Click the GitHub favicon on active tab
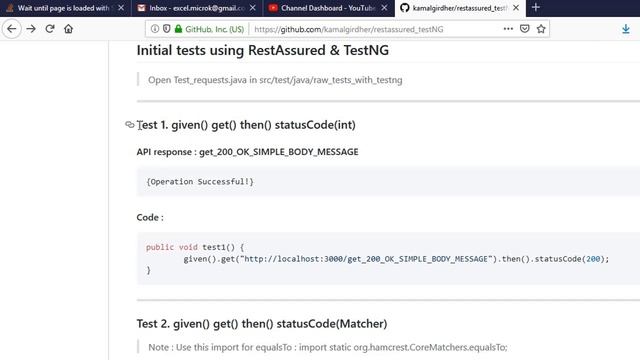This screenshot has width=640, height=360. [x=404, y=8]
